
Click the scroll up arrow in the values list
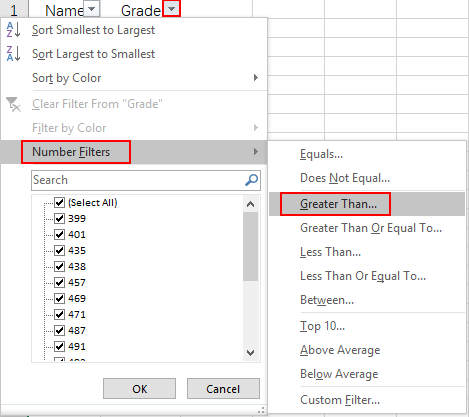click(x=250, y=204)
